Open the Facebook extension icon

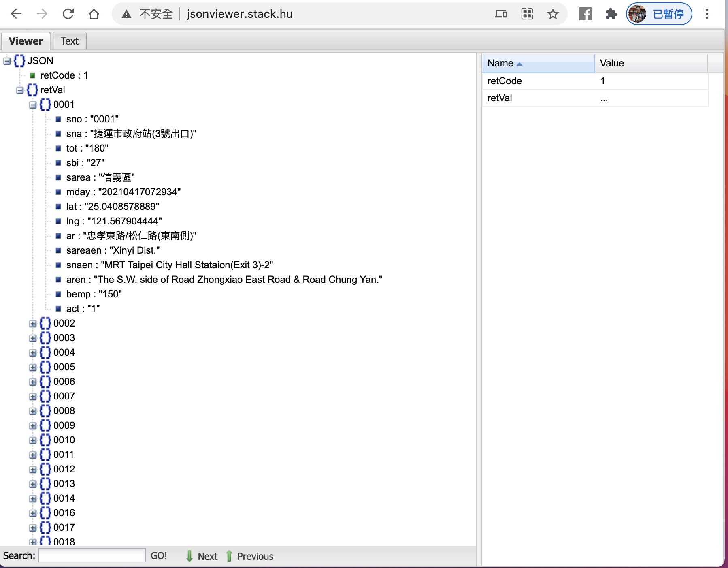click(x=585, y=14)
